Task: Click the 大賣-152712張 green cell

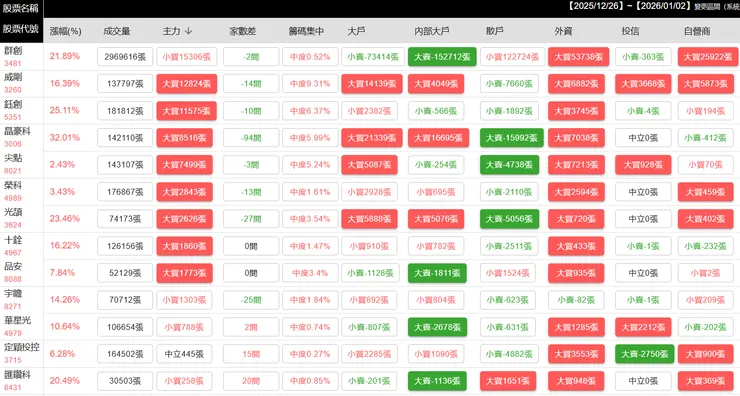Action: coord(442,57)
